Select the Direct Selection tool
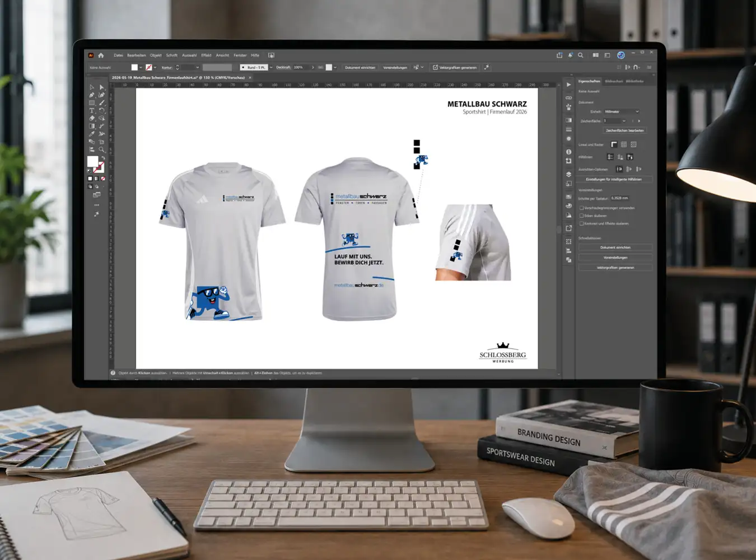 [x=101, y=87]
